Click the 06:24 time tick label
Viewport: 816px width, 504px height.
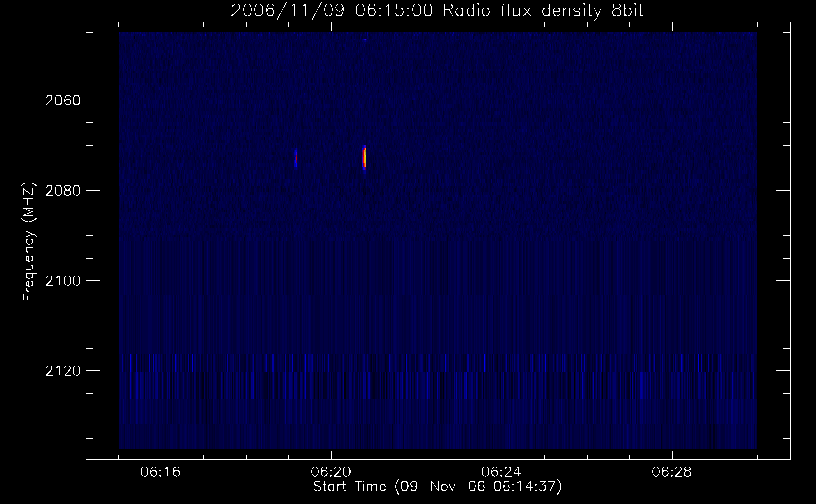click(502, 472)
